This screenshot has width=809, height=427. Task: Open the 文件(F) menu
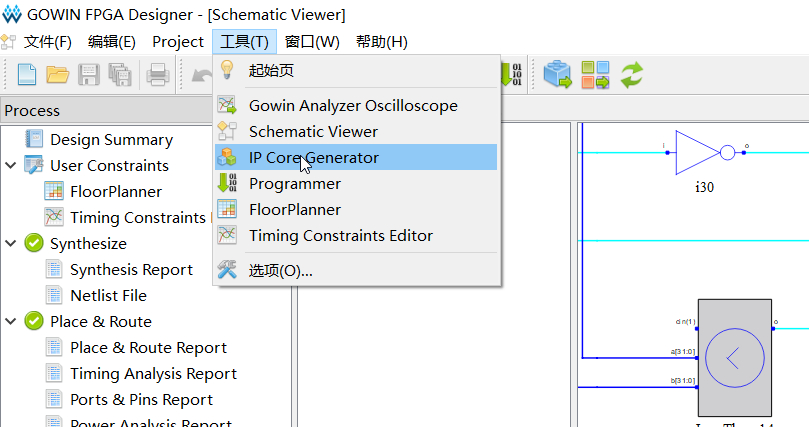[47, 42]
